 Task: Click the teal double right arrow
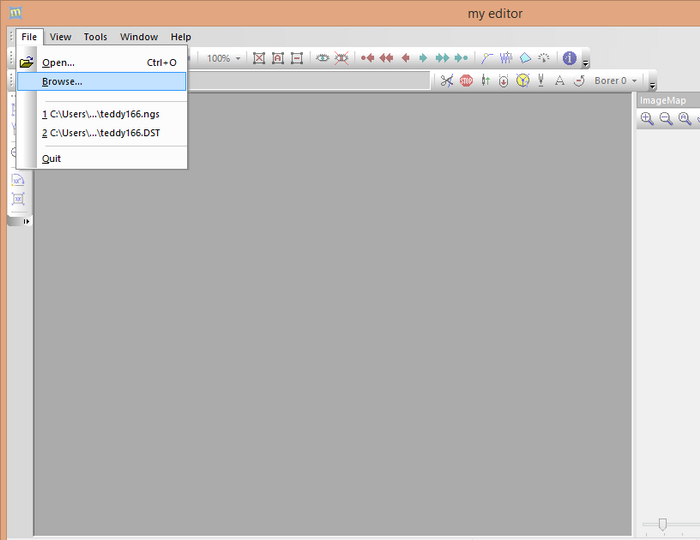(442, 58)
